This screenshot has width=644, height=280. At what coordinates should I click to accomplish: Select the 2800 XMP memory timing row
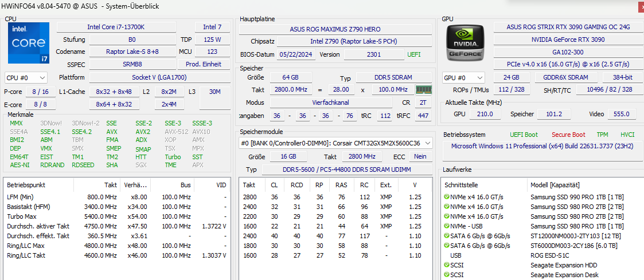point(335,197)
